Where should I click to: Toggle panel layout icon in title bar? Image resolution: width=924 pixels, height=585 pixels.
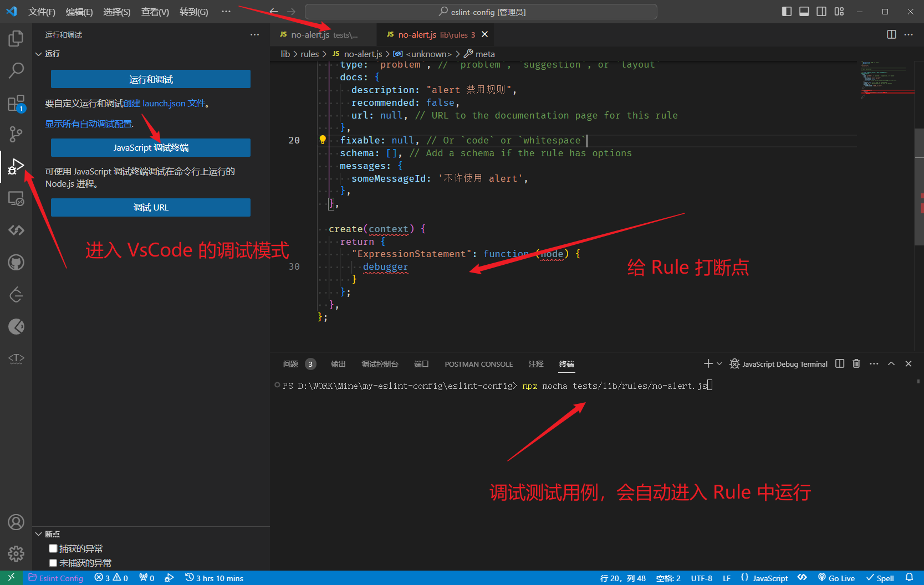coord(804,12)
